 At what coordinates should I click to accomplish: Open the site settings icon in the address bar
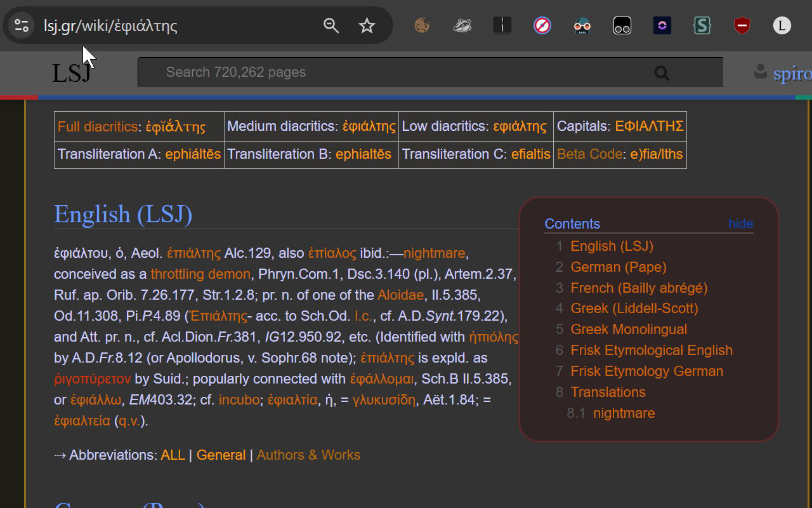point(21,25)
